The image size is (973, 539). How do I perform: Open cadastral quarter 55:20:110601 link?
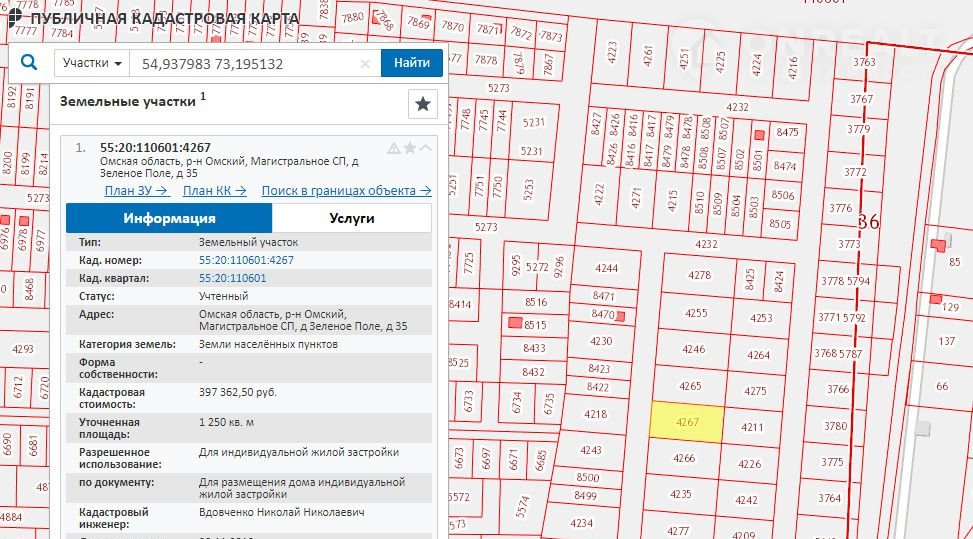pos(232,278)
